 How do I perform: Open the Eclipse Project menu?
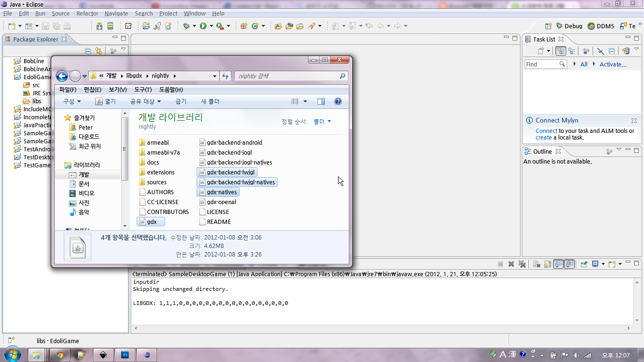click(x=168, y=14)
